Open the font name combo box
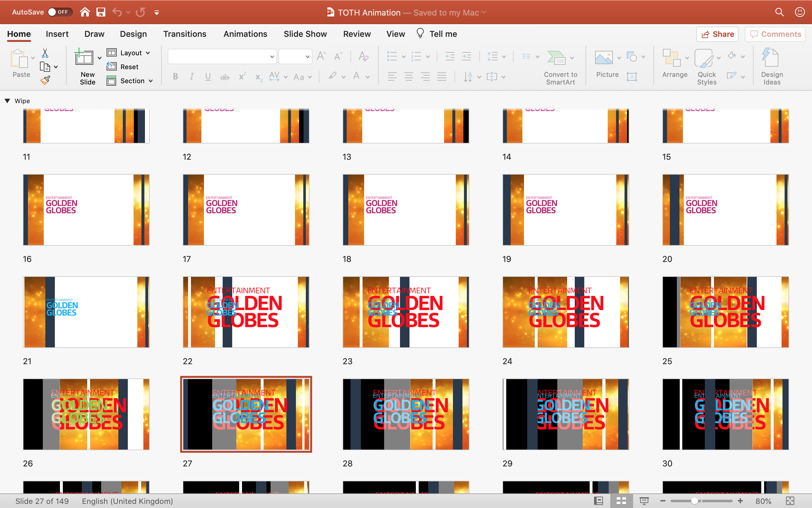 (x=222, y=57)
